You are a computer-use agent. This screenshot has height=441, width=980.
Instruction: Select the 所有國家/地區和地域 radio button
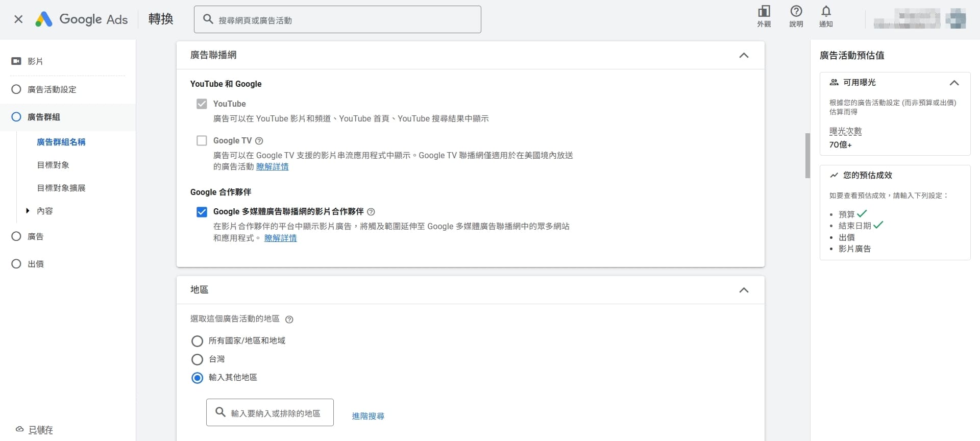tap(197, 341)
